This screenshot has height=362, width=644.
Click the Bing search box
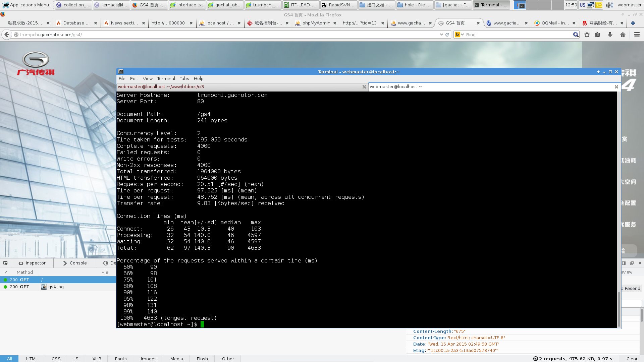click(518, 35)
